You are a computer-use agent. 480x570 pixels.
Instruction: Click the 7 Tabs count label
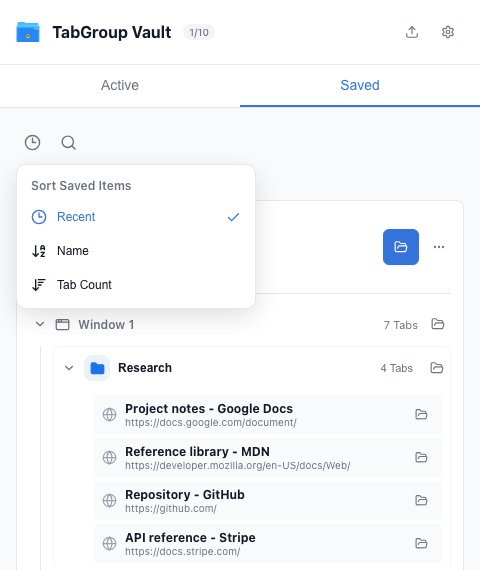(x=400, y=325)
